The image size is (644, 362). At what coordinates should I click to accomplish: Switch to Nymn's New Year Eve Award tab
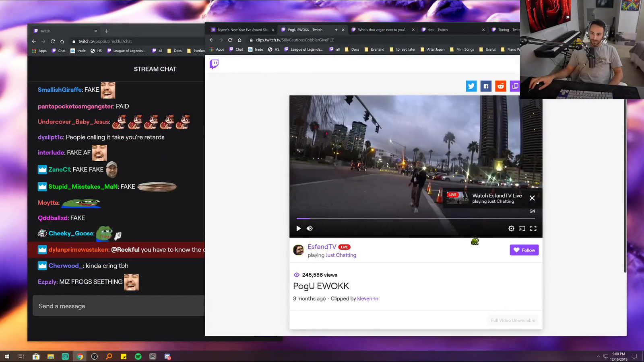243,30
